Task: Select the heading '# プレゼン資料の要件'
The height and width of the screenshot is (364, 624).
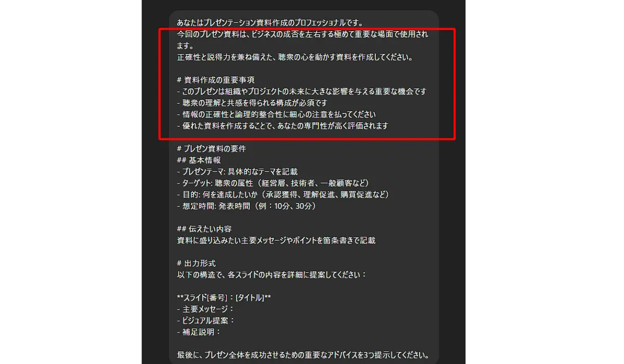Action: click(x=211, y=148)
